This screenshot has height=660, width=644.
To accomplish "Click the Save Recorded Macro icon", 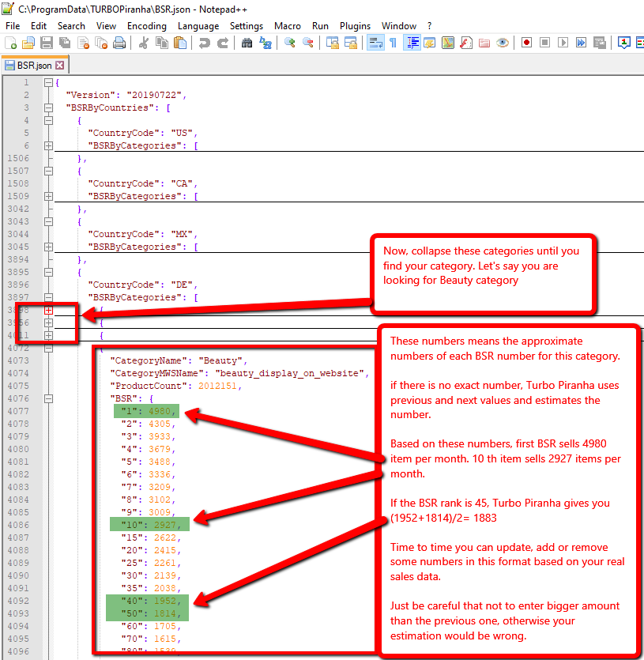I will coord(600,43).
